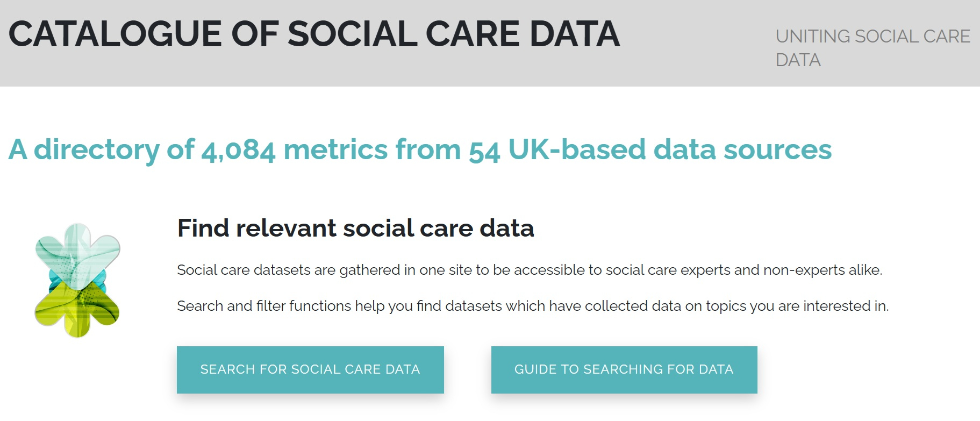Click the Find relevant social care data heading
This screenshot has width=980, height=421.
(x=355, y=228)
